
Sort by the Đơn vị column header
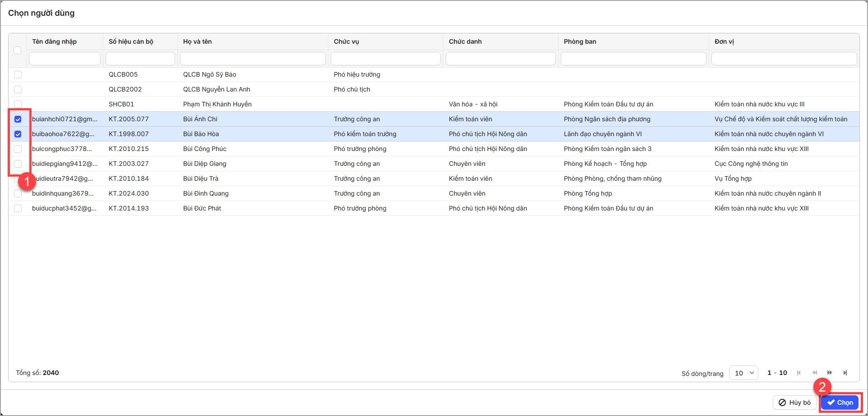pyautogui.click(x=724, y=41)
